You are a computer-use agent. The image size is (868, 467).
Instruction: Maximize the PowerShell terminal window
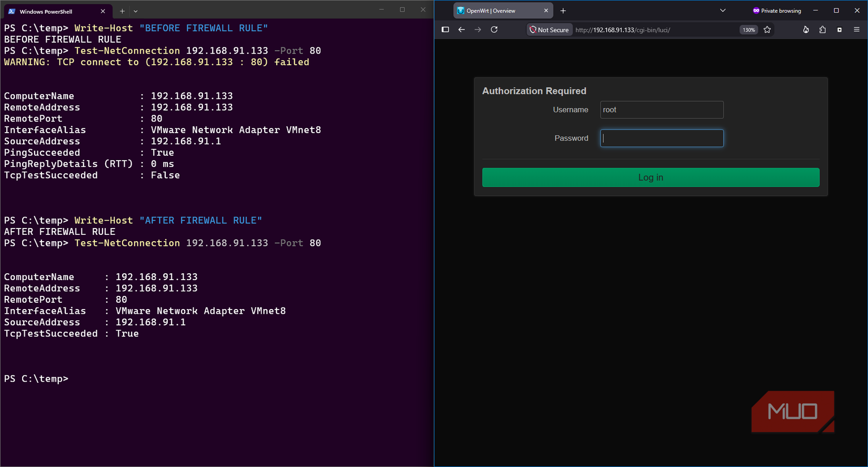coord(402,9)
